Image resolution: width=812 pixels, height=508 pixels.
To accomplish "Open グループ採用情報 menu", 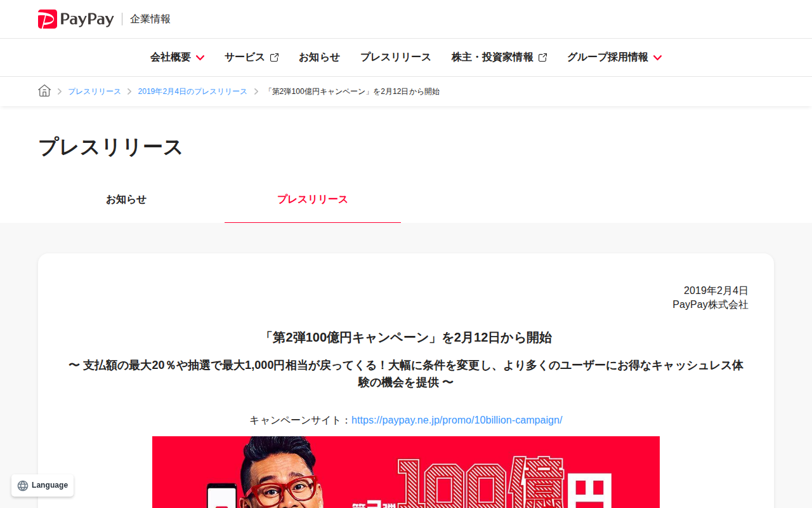I will click(614, 57).
